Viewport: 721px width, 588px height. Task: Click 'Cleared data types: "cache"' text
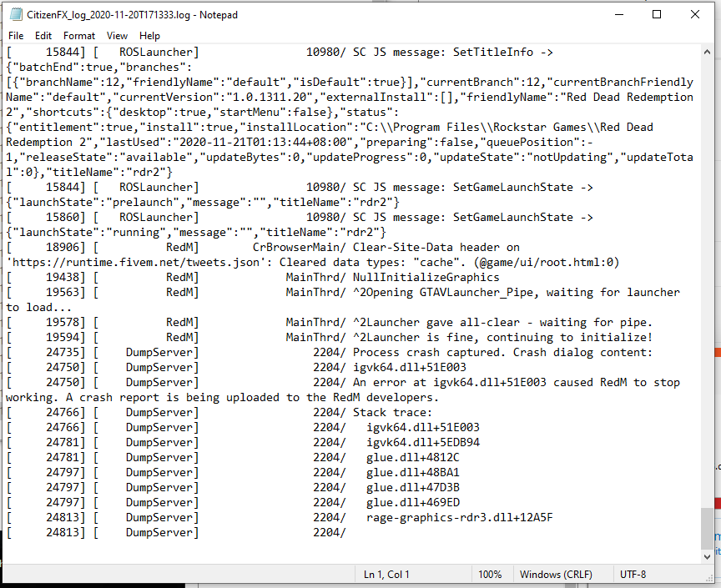click(x=373, y=262)
